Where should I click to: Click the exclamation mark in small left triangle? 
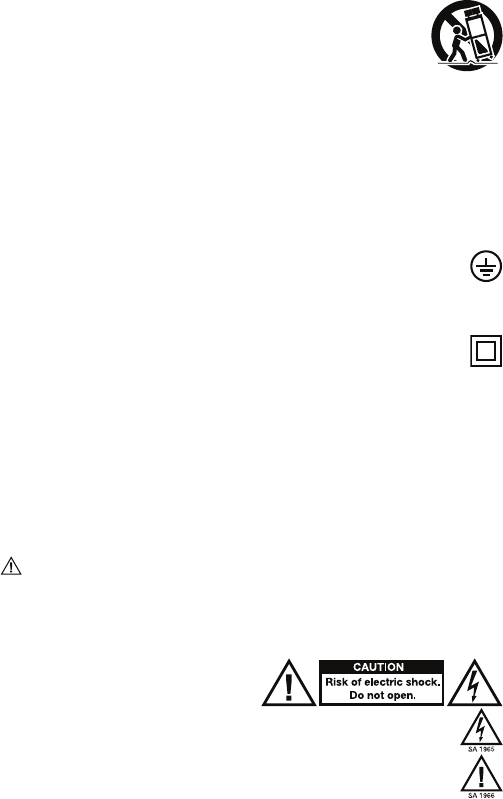click(11, 568)
